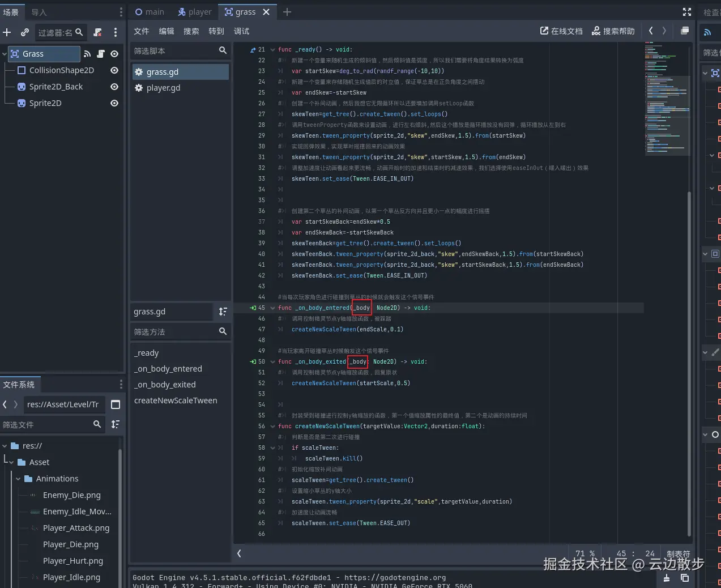Hide the Sprite2D_Back node
The width and height of the screenshot is (721, 588).
[114, 87]
